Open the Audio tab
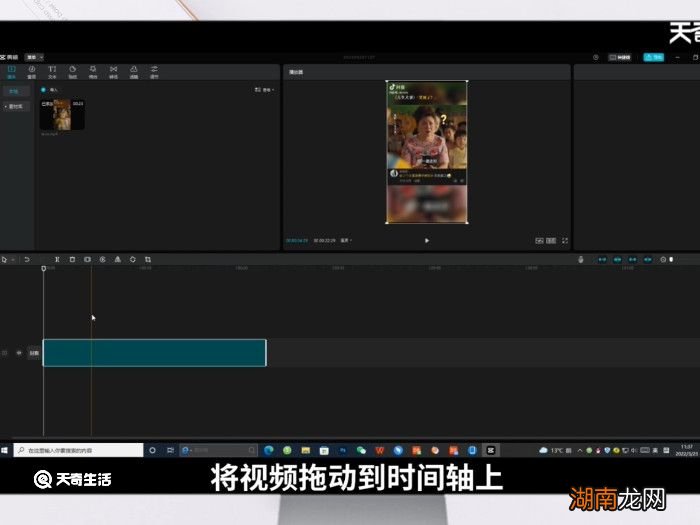This screenshot has width=700, height=525. 32,72
